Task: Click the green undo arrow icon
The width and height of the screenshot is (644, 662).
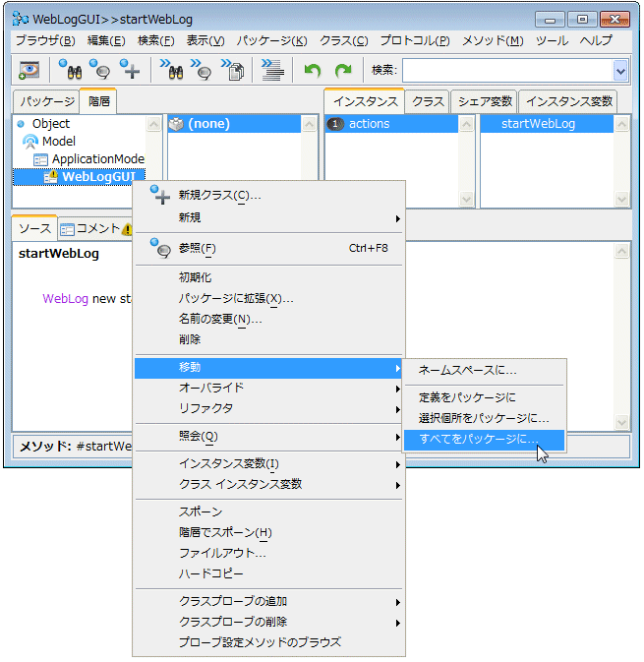Action: click(313, 70)
